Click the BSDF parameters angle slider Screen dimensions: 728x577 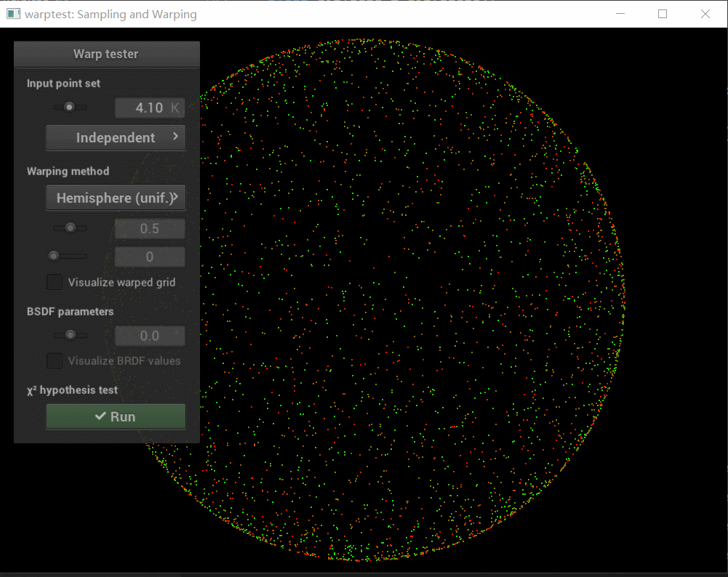click(70, 335)
